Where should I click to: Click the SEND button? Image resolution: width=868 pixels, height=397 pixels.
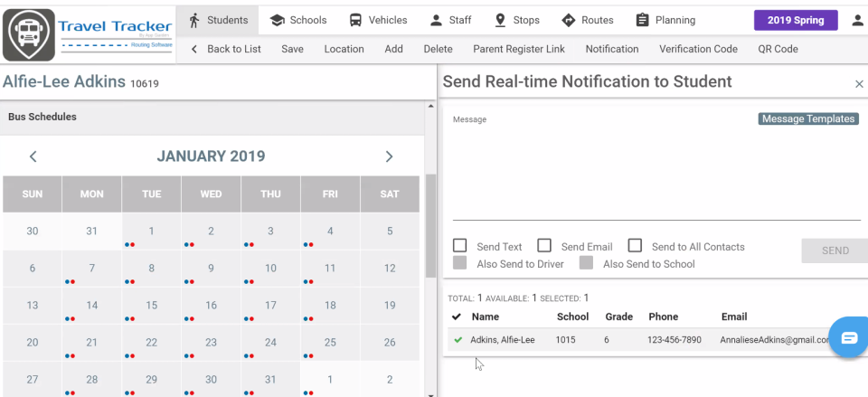835,250
